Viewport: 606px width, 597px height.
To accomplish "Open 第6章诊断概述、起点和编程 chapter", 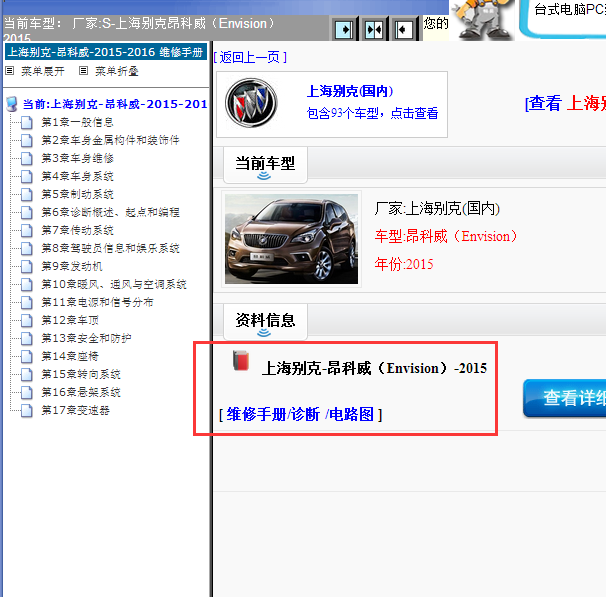I will coord(111,212).
